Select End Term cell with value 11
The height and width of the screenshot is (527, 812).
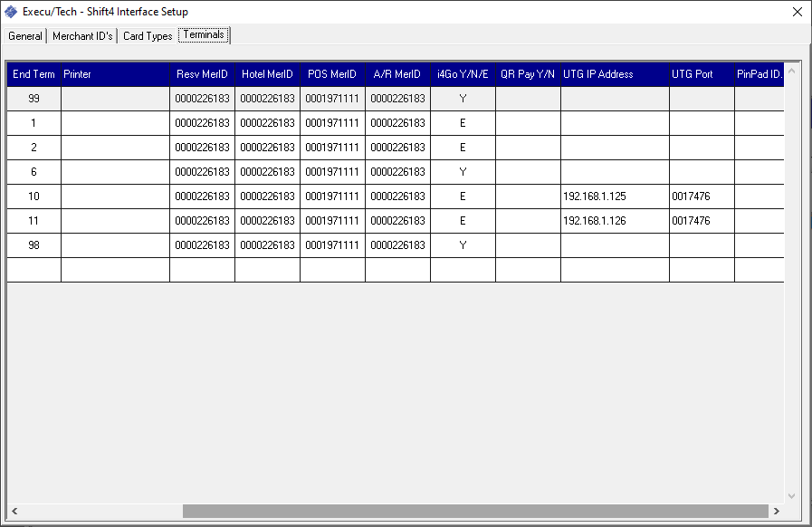pyautogui.click(x=33, y=220)
